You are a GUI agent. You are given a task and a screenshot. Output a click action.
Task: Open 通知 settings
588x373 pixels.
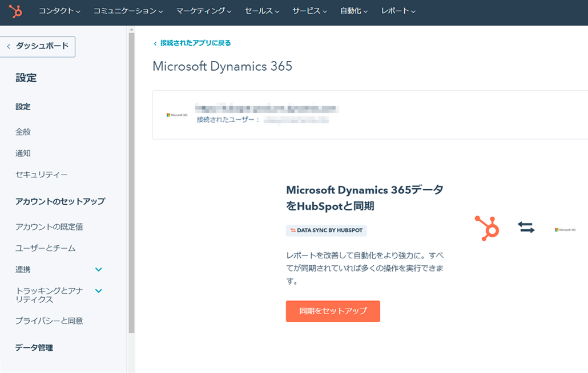click(x=23, y=153)
